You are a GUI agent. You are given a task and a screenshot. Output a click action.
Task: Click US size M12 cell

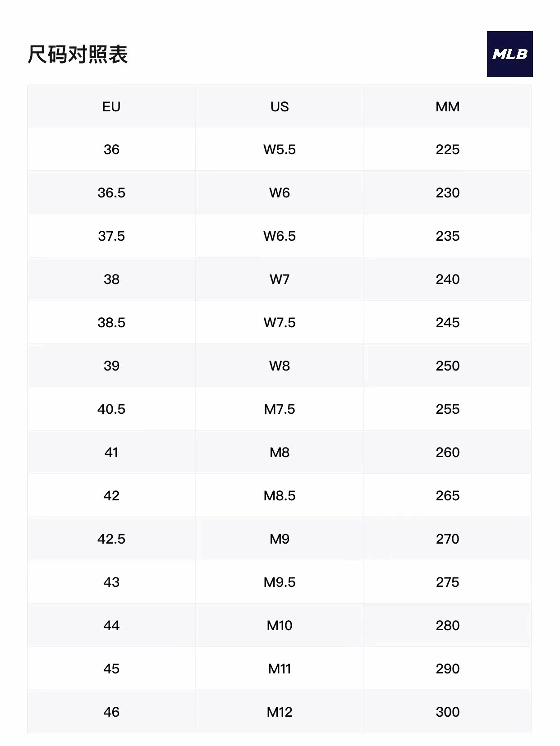(280, 712)
